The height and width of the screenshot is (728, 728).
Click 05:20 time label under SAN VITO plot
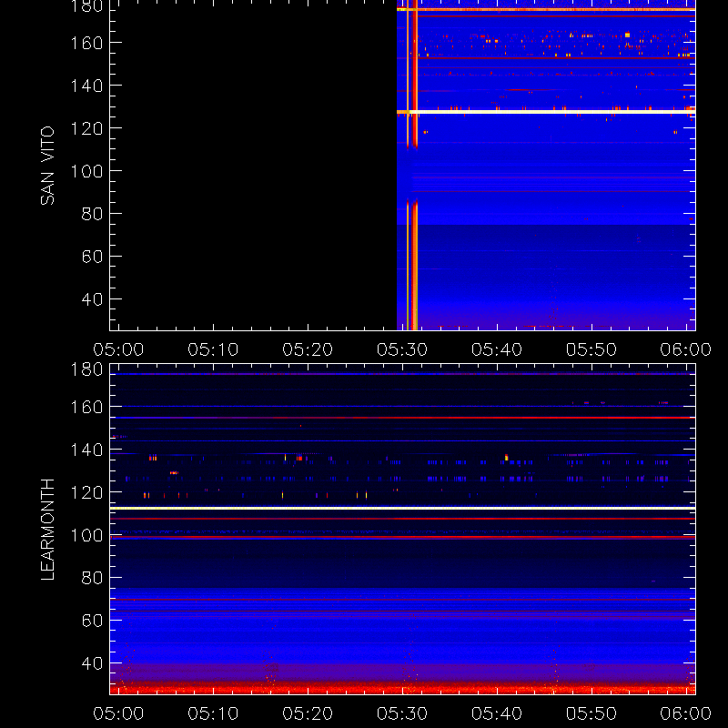click(308, 349)
